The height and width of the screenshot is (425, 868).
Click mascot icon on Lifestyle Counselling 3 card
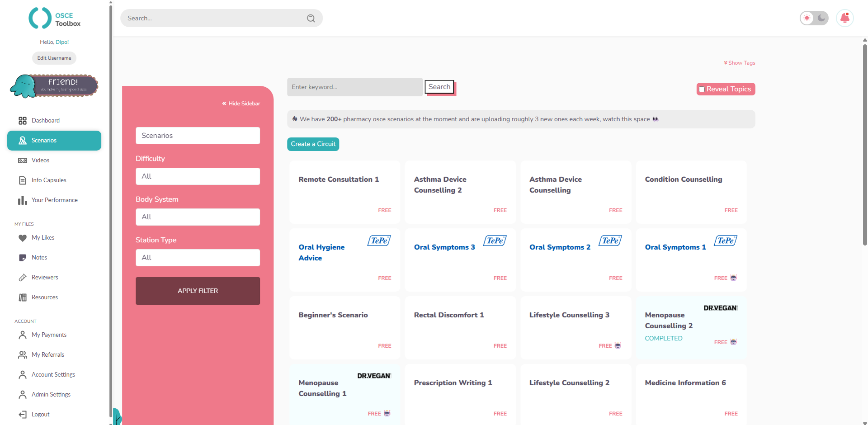(x=618, y=345)
